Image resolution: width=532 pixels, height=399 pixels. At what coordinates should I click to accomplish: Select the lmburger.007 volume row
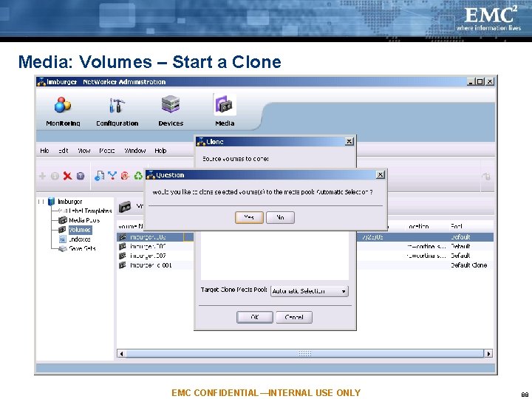coord(155,256)
